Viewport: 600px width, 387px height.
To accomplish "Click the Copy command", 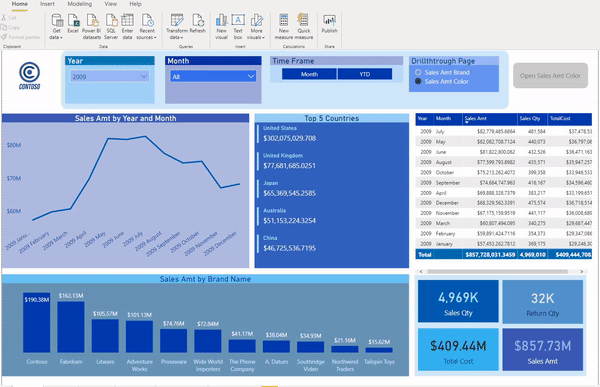I will 10,27.
